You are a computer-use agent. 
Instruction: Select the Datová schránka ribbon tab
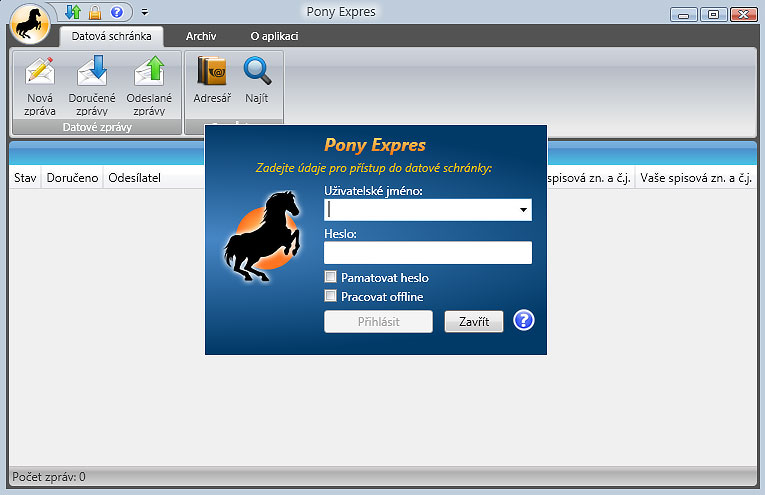[x=111, y=36]
